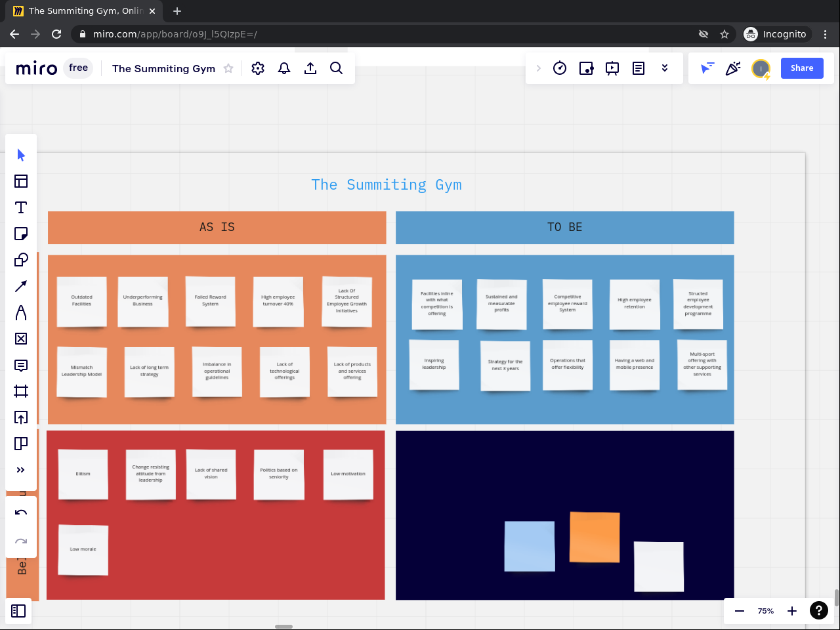Activate the Pen drawing tool
This screenshot has height=630, width=840.
(21, 312)
